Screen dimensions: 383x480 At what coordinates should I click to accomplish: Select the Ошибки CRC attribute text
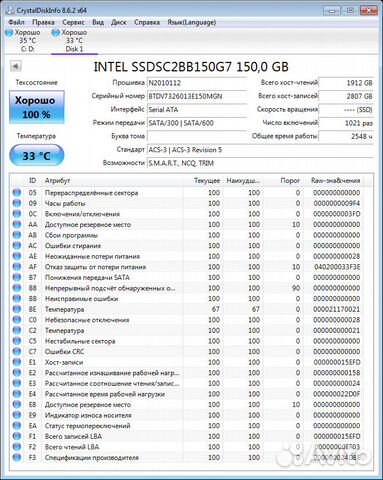coord(64,352)
